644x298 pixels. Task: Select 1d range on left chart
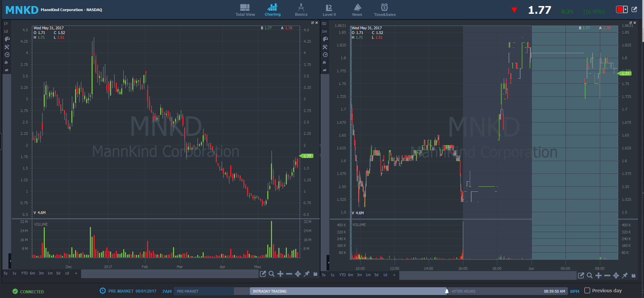click(67, 273)
